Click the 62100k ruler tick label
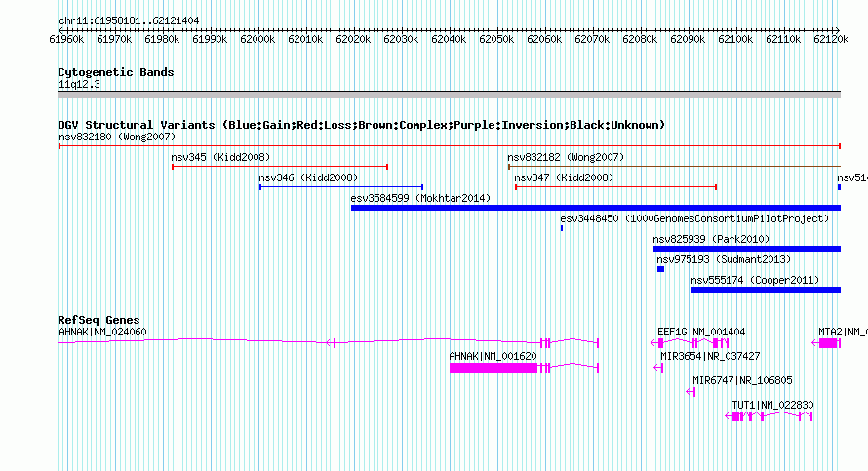The width and height of the screenshot is (868, 471). 735,39
